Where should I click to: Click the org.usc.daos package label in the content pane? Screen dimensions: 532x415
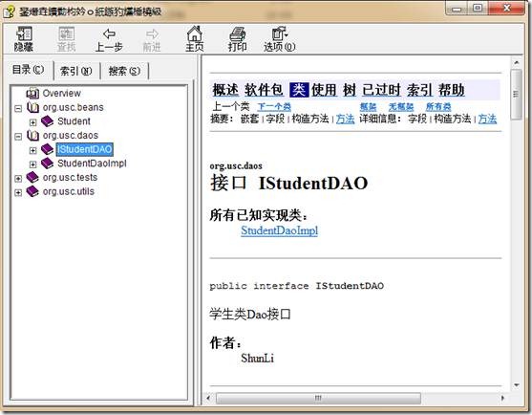coord(236,165)
